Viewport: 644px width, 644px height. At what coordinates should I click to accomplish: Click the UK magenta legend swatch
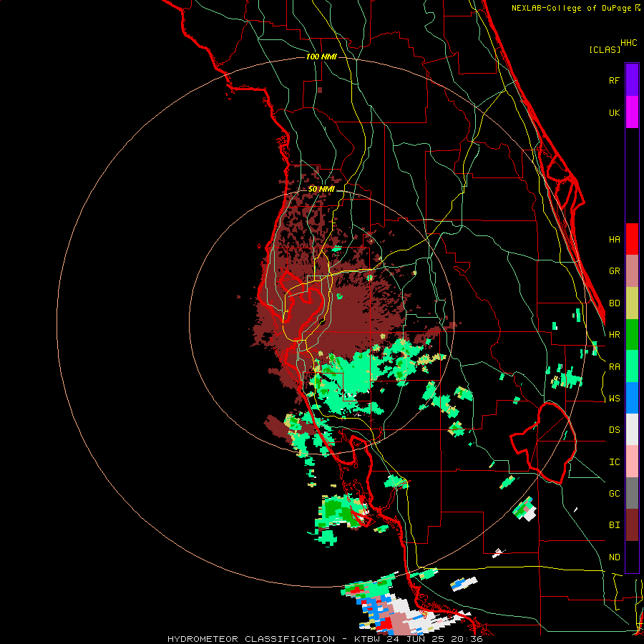coord(632,112)
